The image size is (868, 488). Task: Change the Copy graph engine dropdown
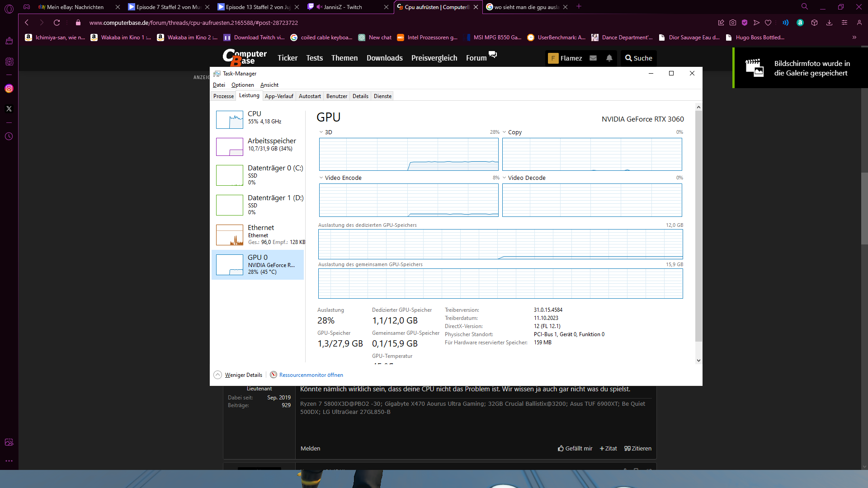(x=505, y=132)
